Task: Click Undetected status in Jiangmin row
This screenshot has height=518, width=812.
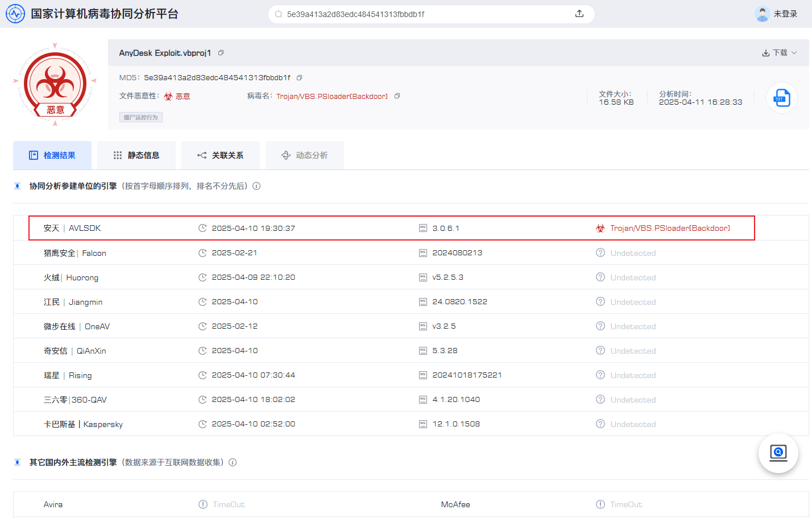Action: point(633,302)
